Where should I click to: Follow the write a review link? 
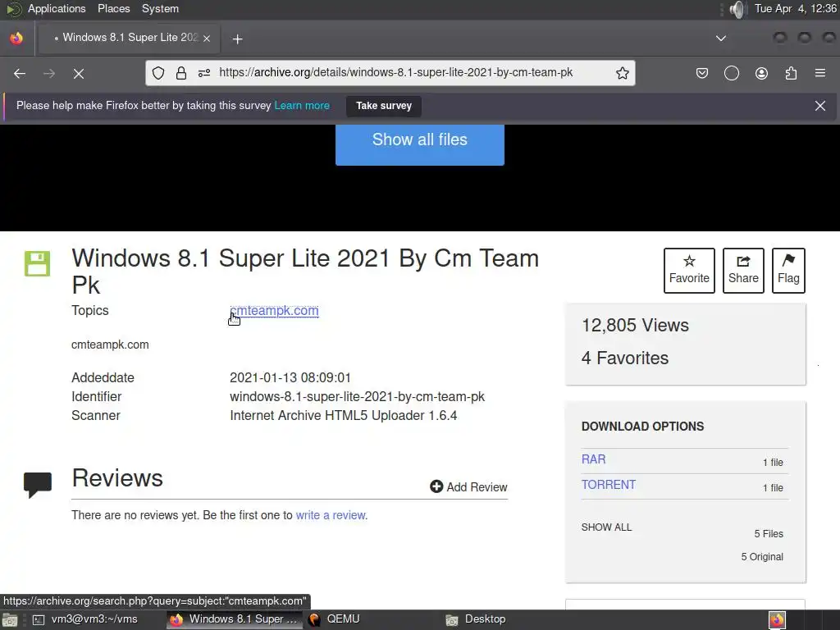click(x=331, y=515)
